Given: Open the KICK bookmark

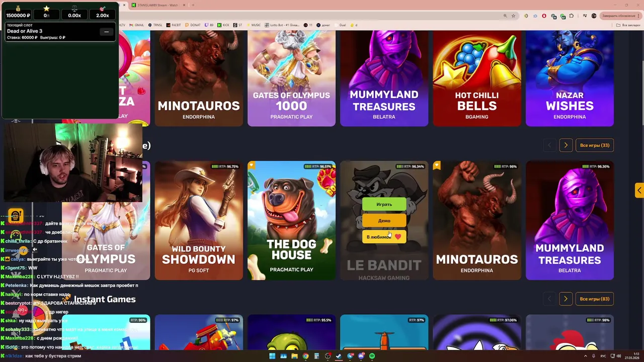Looking at the screenshot, I should coord(223,25).
